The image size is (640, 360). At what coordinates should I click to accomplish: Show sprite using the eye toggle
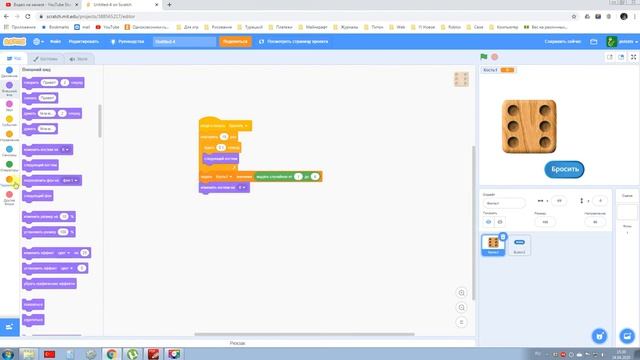(x=488, y=222)
